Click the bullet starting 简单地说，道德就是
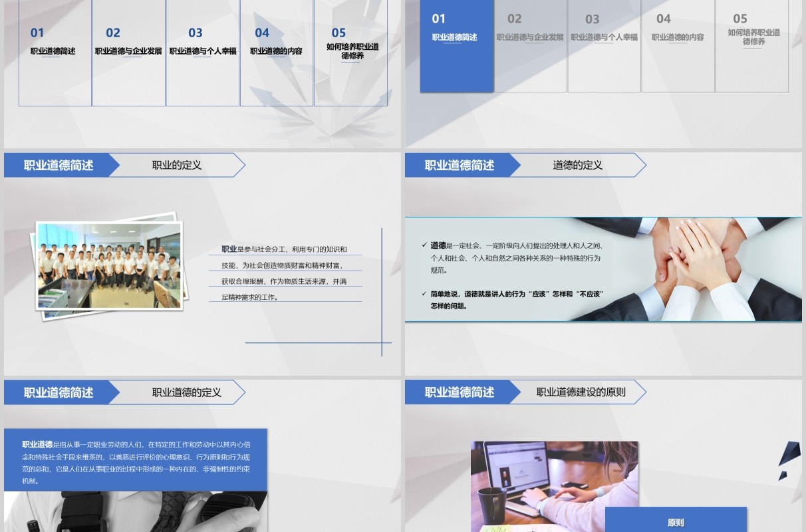 [513, 300]
